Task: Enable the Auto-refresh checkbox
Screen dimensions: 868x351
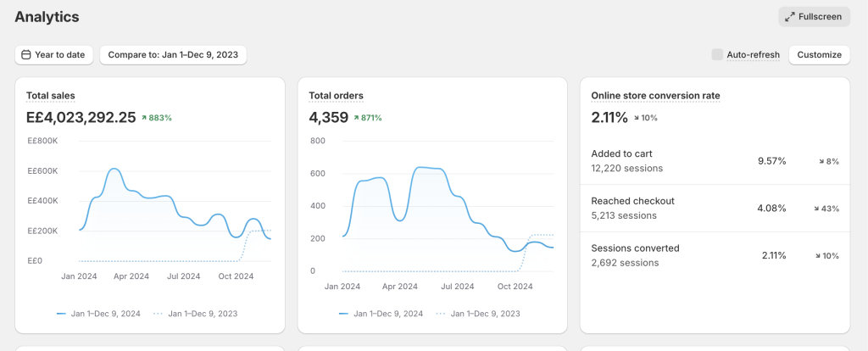Action: [717, 55]
